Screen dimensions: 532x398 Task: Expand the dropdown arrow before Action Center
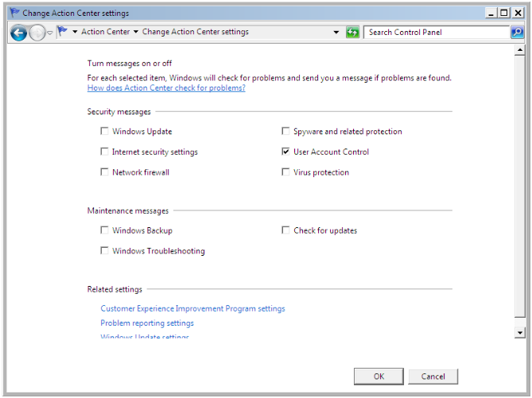click(x=75, y=33)
